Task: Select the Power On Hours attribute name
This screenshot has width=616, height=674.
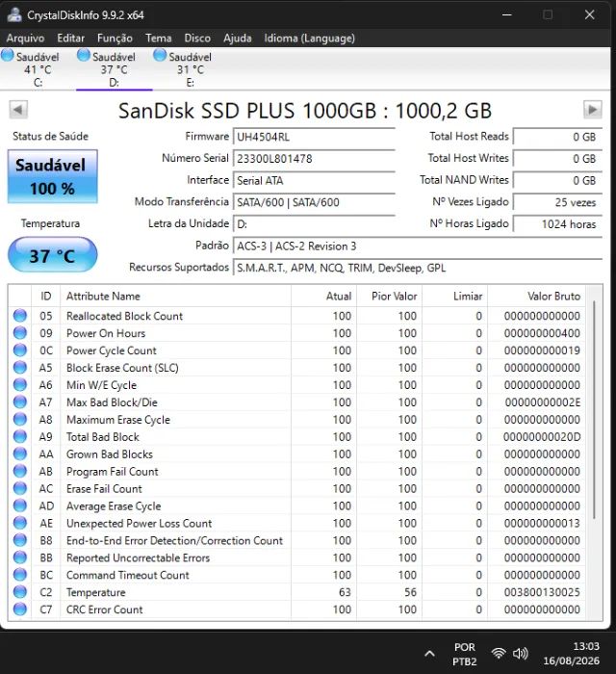Action: pyautogui.click(x=106, y=333)
